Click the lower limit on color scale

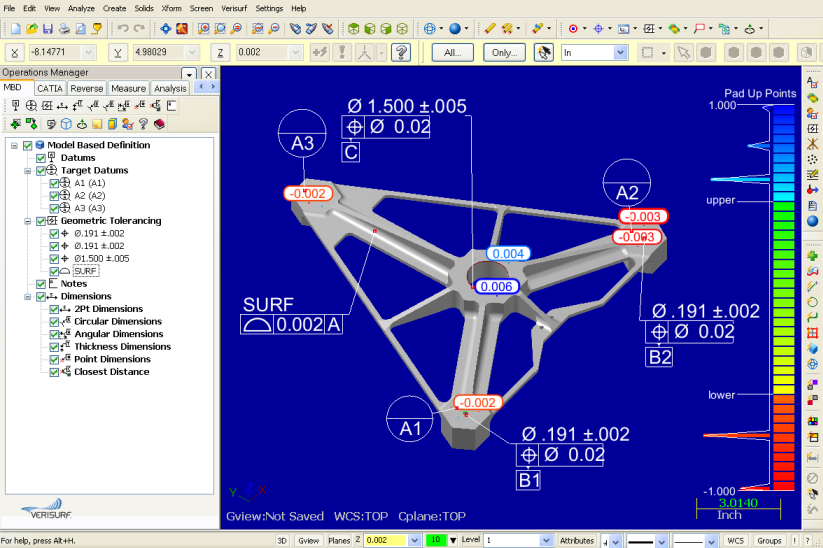pyautogui.click(x=721, y=395)
